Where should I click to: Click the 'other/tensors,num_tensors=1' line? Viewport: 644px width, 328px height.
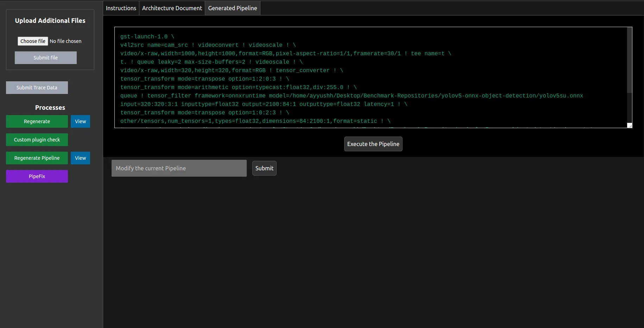click(x=255, y=121)
